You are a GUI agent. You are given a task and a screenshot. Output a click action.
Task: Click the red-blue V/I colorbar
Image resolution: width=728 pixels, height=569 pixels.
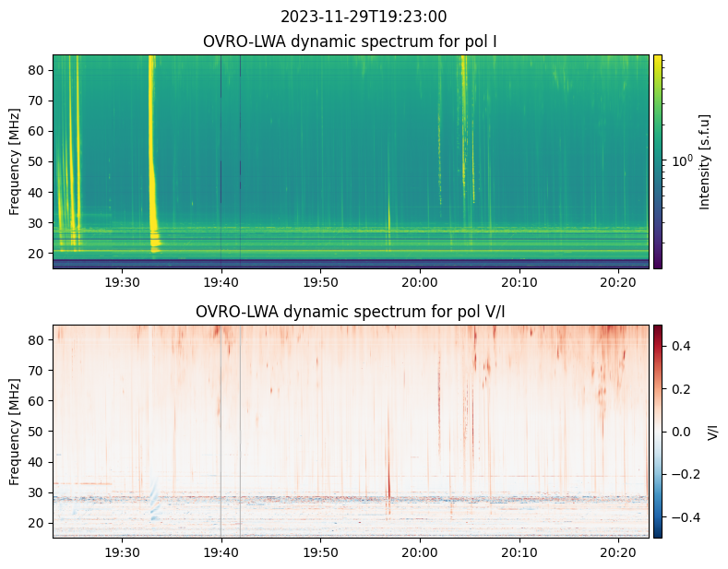coord(658,431)
